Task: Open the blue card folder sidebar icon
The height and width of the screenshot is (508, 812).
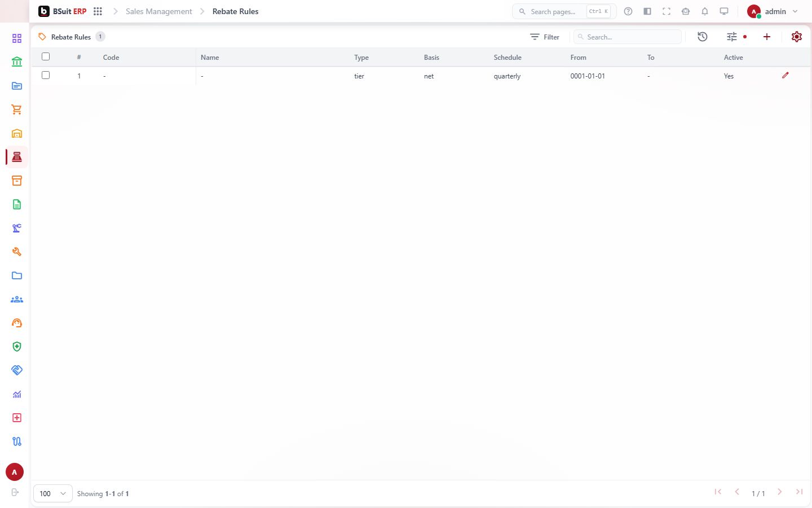Action: click(x=17, y=86)
